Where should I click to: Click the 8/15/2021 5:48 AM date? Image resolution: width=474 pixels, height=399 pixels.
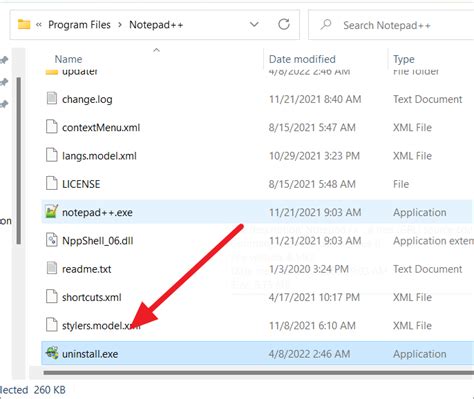(312, 184)
